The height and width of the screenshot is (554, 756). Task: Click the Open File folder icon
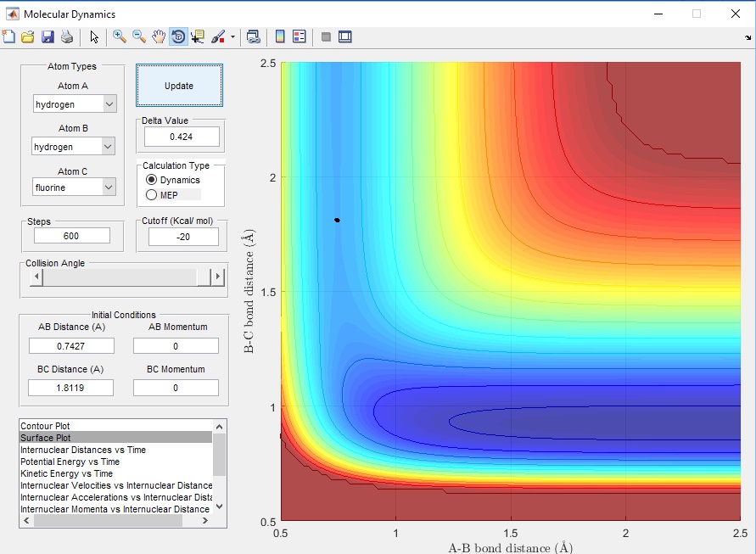[x=28, y=37]
